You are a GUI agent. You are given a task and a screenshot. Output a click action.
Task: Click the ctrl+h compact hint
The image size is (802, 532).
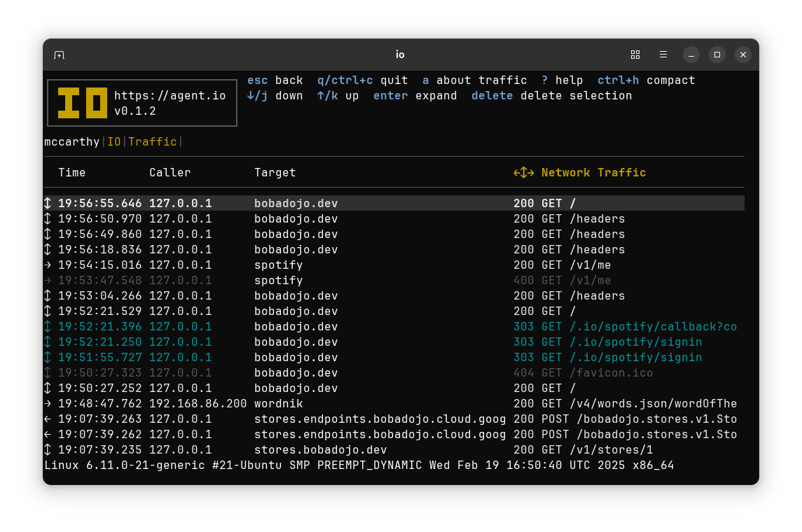pyautogui.click(x=646, y=80)
